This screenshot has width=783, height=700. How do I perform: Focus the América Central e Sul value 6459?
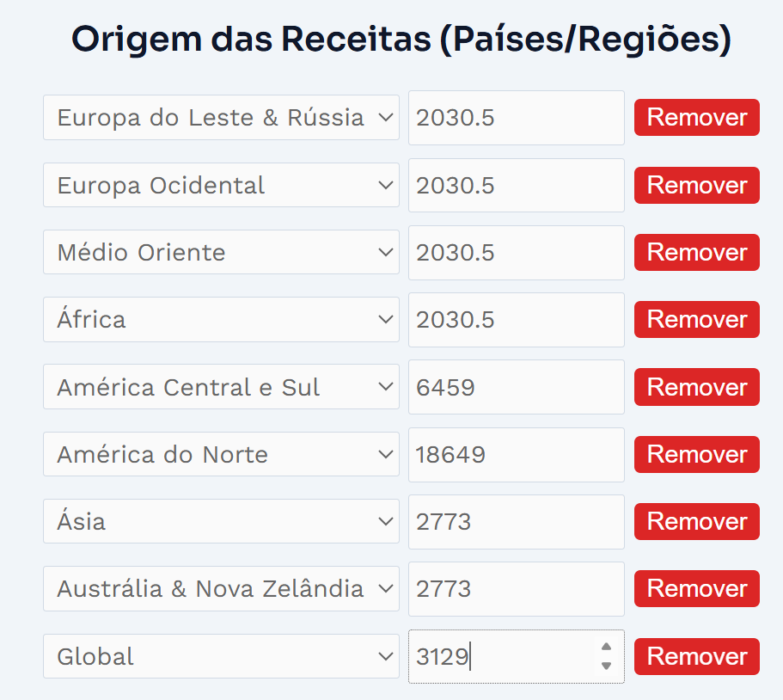click(516, 387)
